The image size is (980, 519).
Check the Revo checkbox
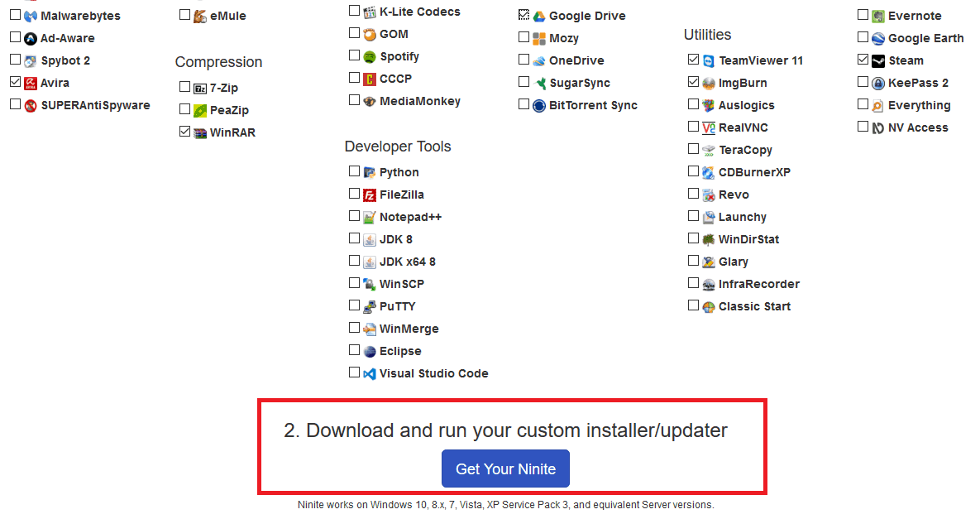click(693, 193)
